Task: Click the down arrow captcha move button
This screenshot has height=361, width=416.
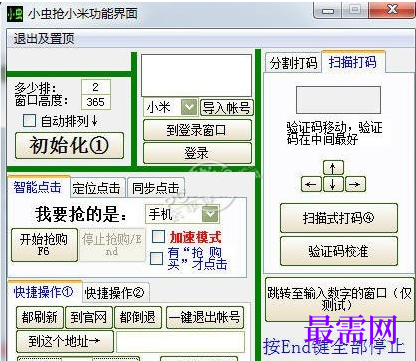Action: pos(333,184)
